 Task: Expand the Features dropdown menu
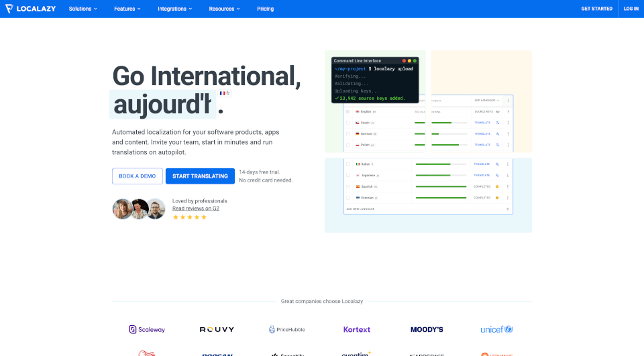coord(127,9)
